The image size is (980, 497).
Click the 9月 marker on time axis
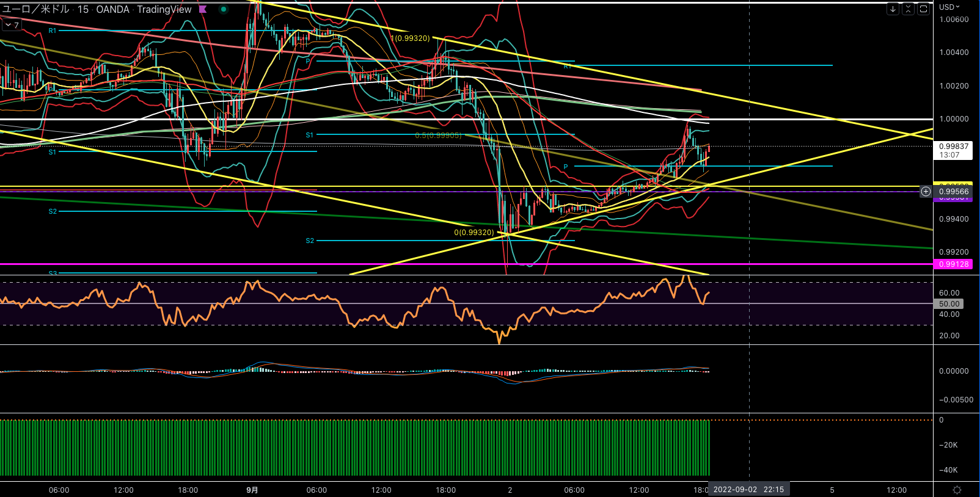252,490
